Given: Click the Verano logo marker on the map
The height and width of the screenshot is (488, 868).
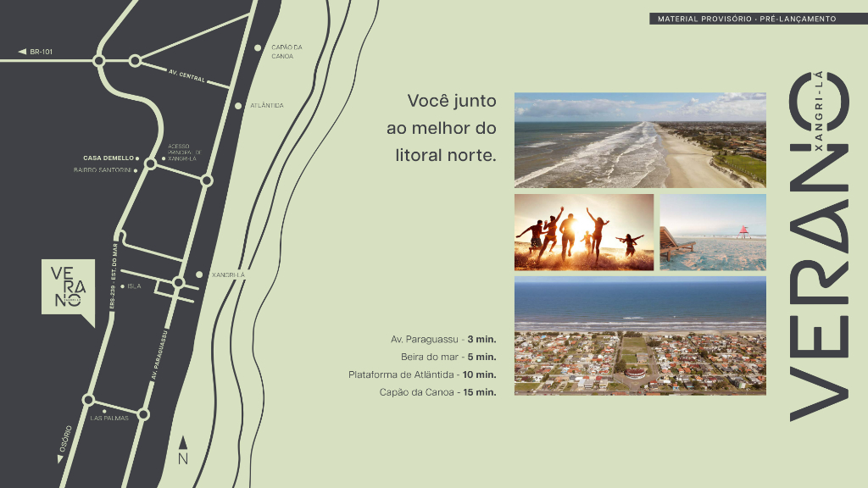Looking at the screenshot, I should pos(68,292).
